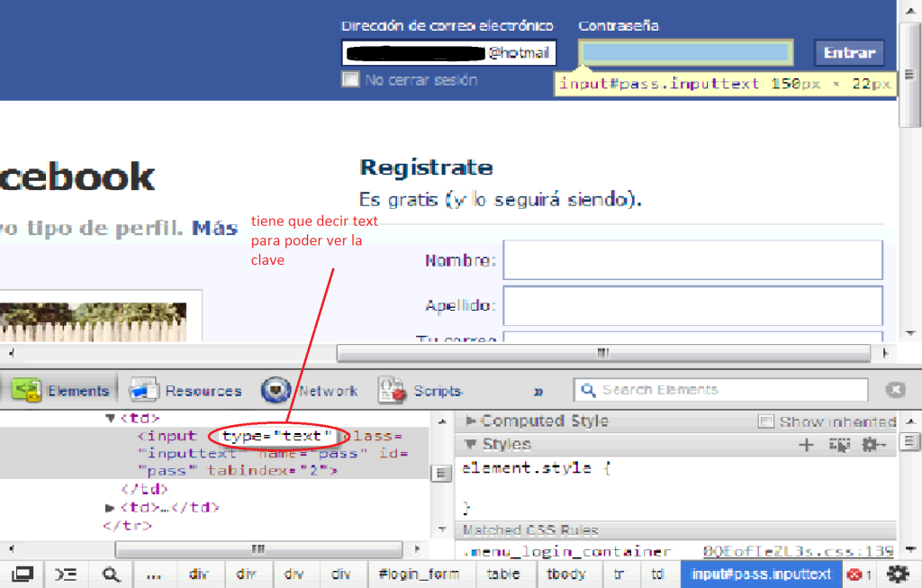Click the DOM tree scroll-up arrow
The height and width of the screenshot is (588, 922).
(x=442, y=421)
